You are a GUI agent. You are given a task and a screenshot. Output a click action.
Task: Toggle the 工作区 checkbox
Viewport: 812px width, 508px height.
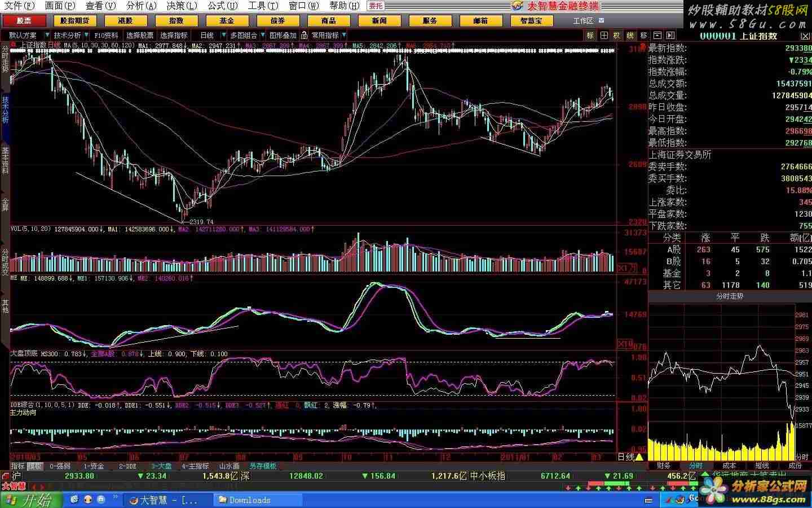(601, 20)
